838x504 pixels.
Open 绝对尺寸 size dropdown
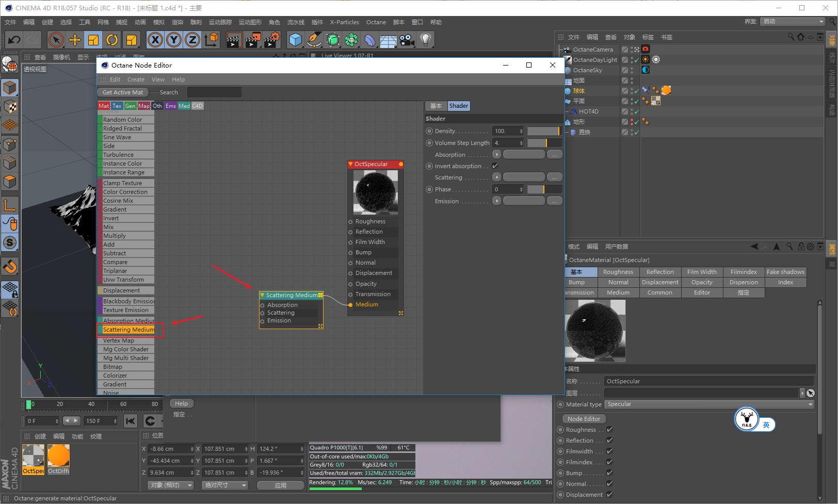click(x=225, y=485)
